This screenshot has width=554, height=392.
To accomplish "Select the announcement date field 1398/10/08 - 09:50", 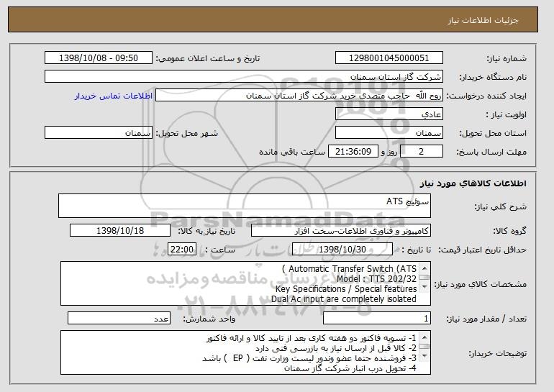I will point(99,58).
